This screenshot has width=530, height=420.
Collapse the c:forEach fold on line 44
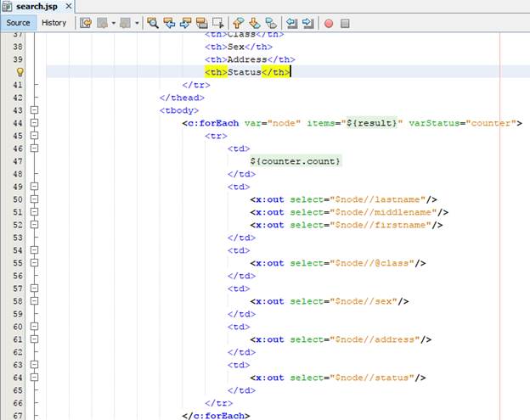[x=34, y=122]
